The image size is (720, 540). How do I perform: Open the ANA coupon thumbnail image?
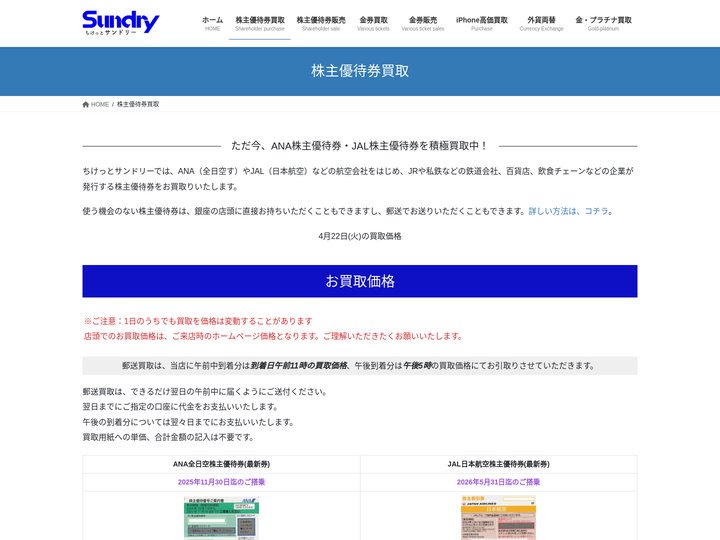(221, 518)
